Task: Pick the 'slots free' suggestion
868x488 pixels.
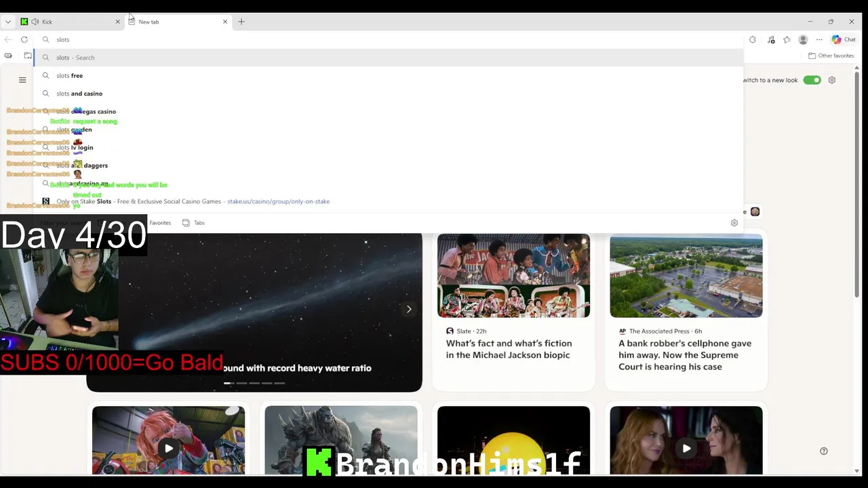Action: click(389, 75)
